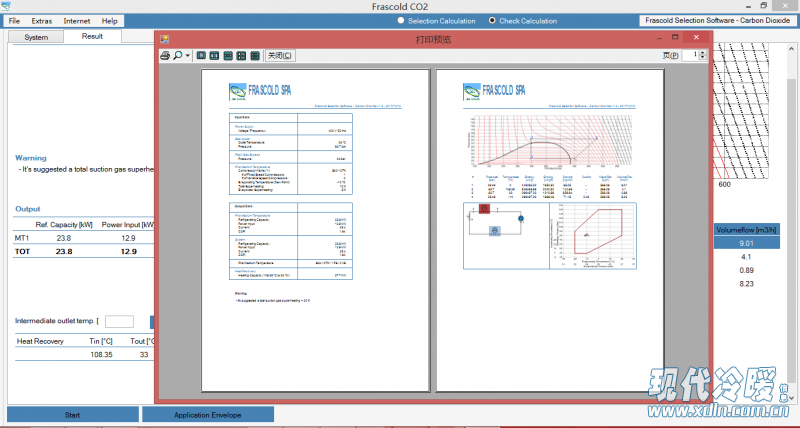This screenshot has width=800, height=428.
Task: Open the Internet menu
Action: pyautogui.click(x=77, y=21)
